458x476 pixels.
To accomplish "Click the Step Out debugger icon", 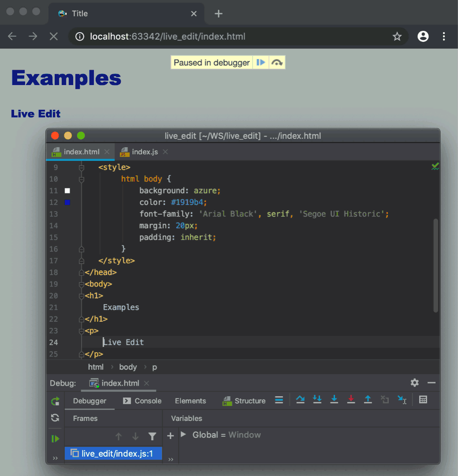I will pyautogui.click(x=368, y=400).
